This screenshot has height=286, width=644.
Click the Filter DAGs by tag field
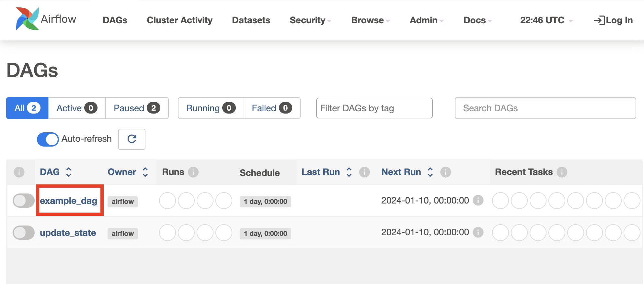[x=374, y=108]
